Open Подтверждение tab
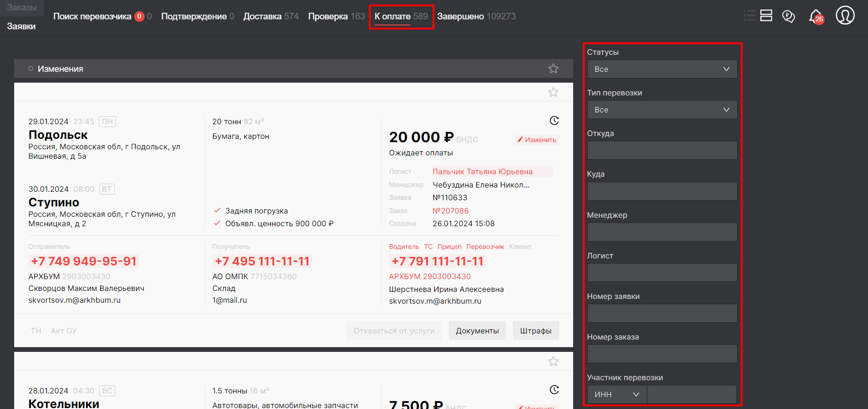The height and width of the screenshot is (409, 868). [198, 17]
